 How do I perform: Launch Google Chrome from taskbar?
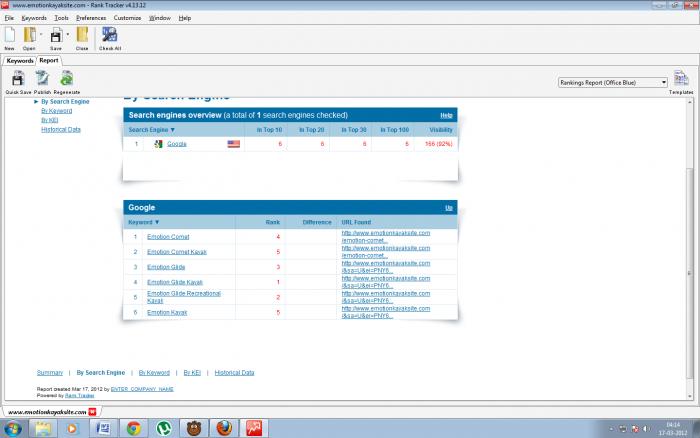pyautogui.click(x=133, y=429)
